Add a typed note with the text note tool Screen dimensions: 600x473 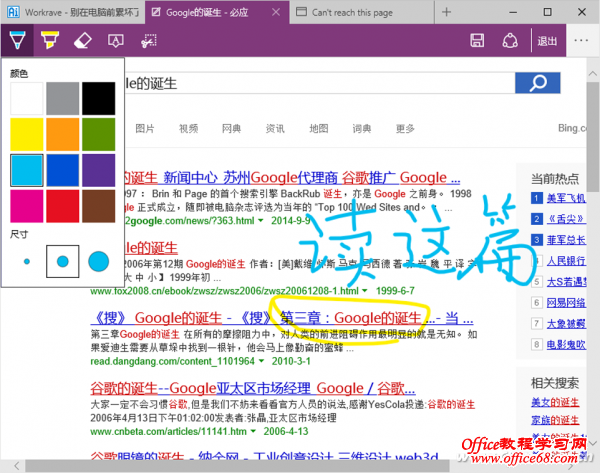[115, 41]
